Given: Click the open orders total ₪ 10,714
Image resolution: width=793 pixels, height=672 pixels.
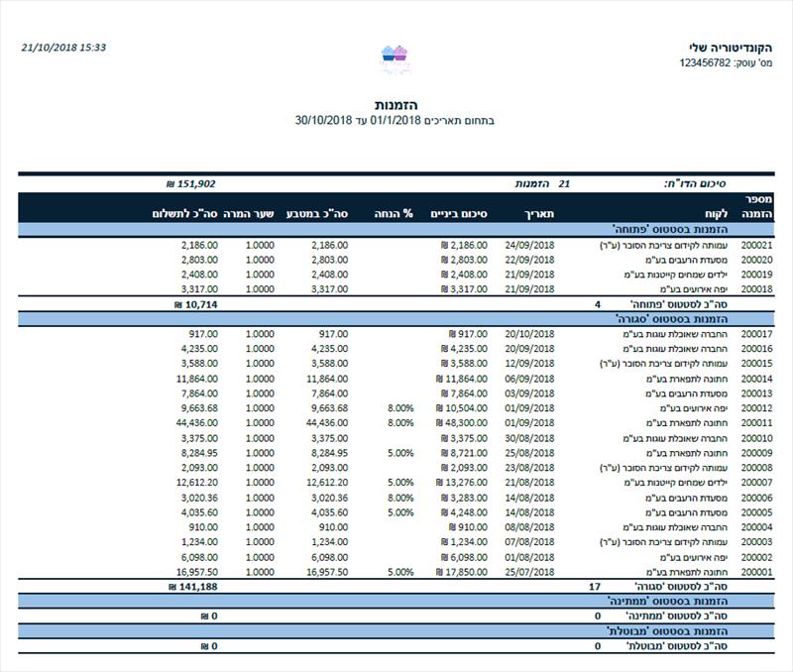Looking at the screenshot, I should [195, 304].
